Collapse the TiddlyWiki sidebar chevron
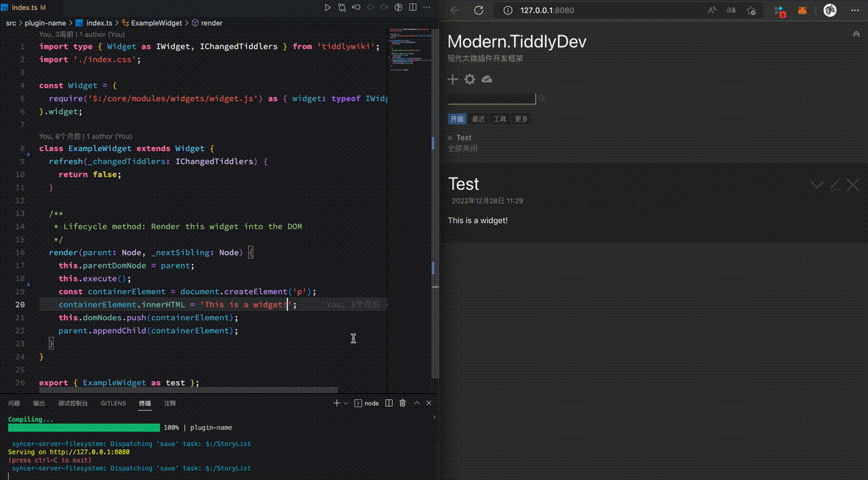Viewport: 868px width, 480px height. click(x=856, y=34)
